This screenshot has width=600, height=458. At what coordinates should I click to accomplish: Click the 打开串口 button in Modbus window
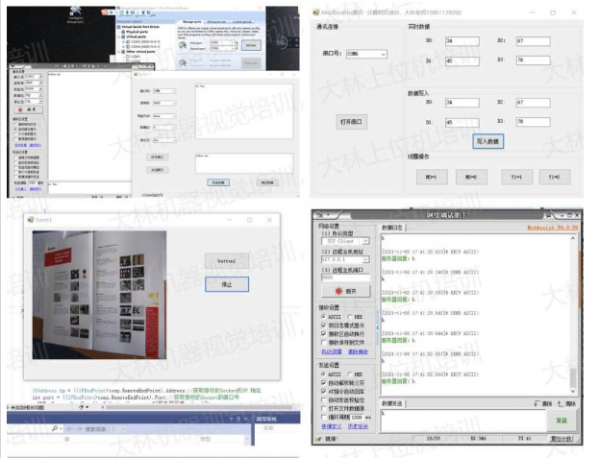351,122
